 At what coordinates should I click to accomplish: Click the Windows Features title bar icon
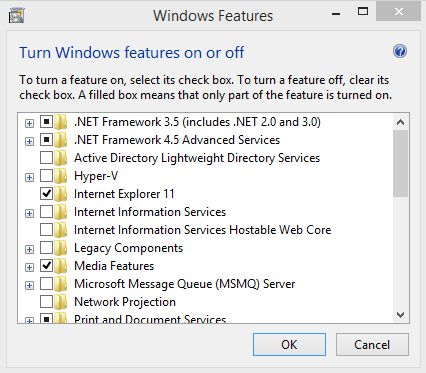[x=16, y=16]
